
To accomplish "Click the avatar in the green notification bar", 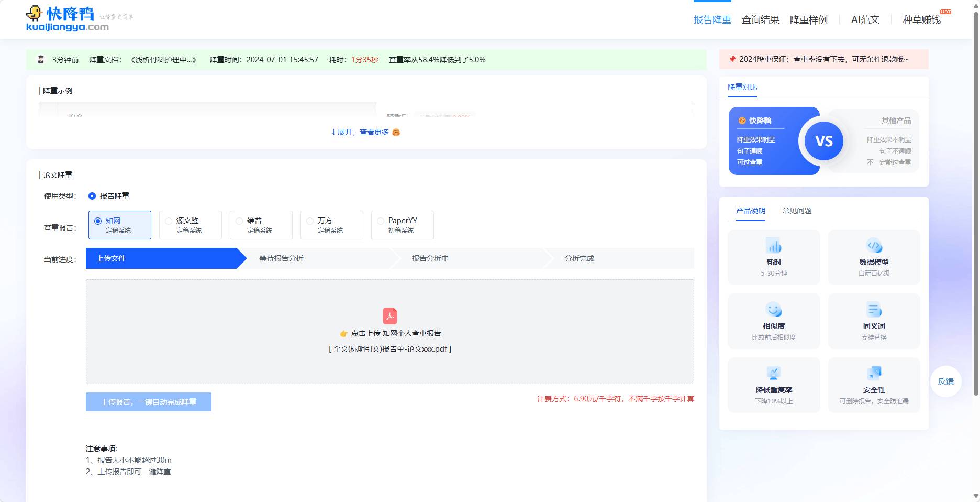I will (40, 59).
